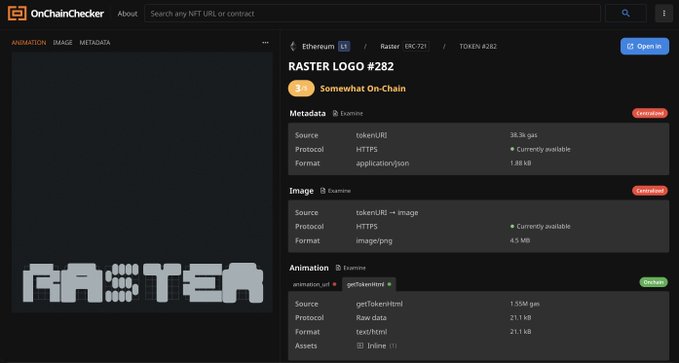
Task: Click Image 'Currently available' status
Action: [x=540, y=226]
